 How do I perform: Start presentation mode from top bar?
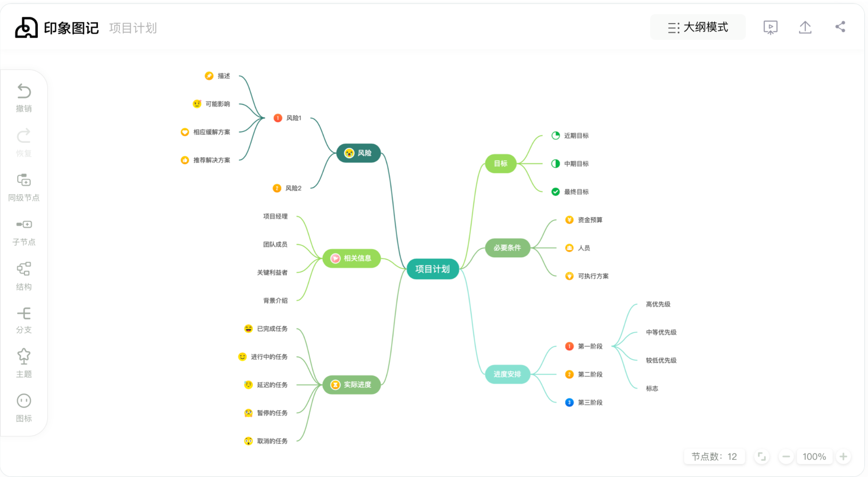[x=770, y=27]
